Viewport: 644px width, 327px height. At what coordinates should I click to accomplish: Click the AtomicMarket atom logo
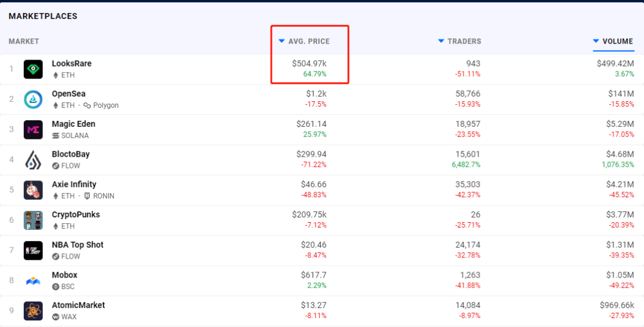coord(33,311)
